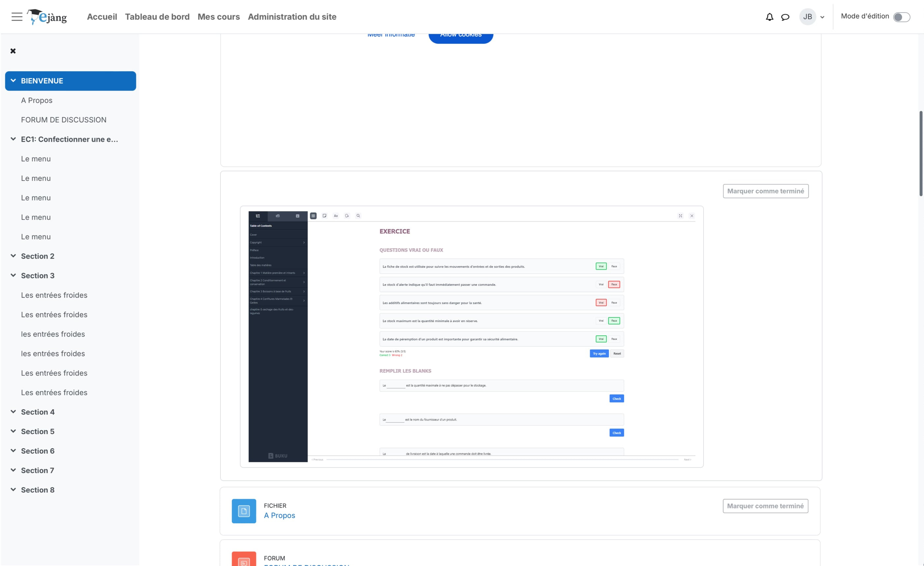
Task: Open the A Propos file link
Action: [279, 515]
